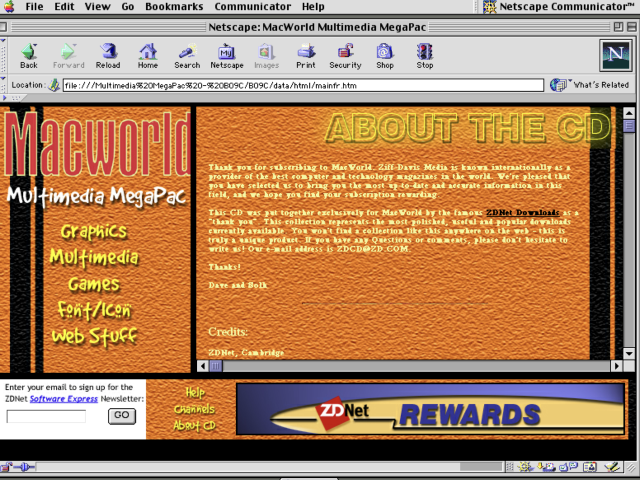
Task: Open Search from the toolbar
Action: [187, 56]
